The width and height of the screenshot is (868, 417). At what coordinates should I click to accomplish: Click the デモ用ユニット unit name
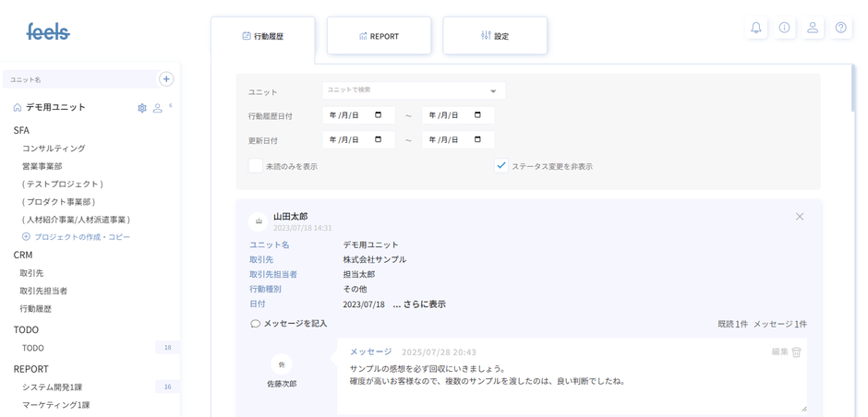click(56, 107)
